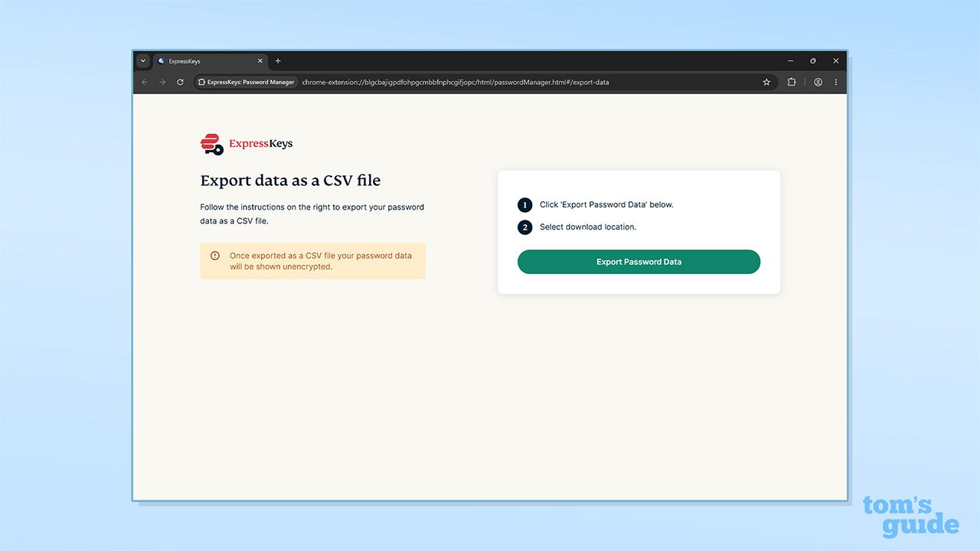Screen dimensions: 980x551
Task: Click the 'Export data as a CSV file' heading
Action: coord(290,181)
